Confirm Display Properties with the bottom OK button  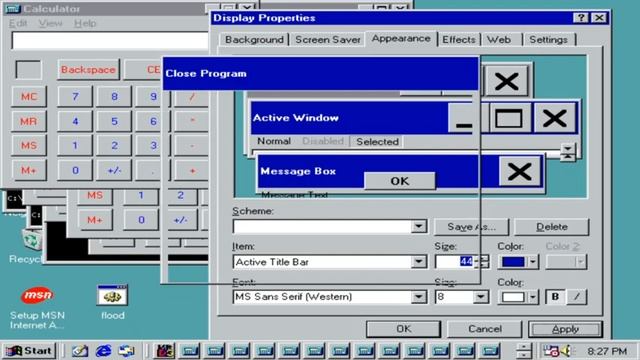click(x=403, y=329)
